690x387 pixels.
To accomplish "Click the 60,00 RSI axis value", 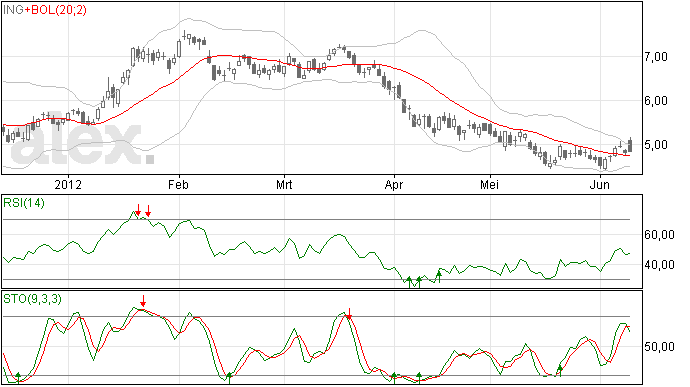I will pos(659,235).
